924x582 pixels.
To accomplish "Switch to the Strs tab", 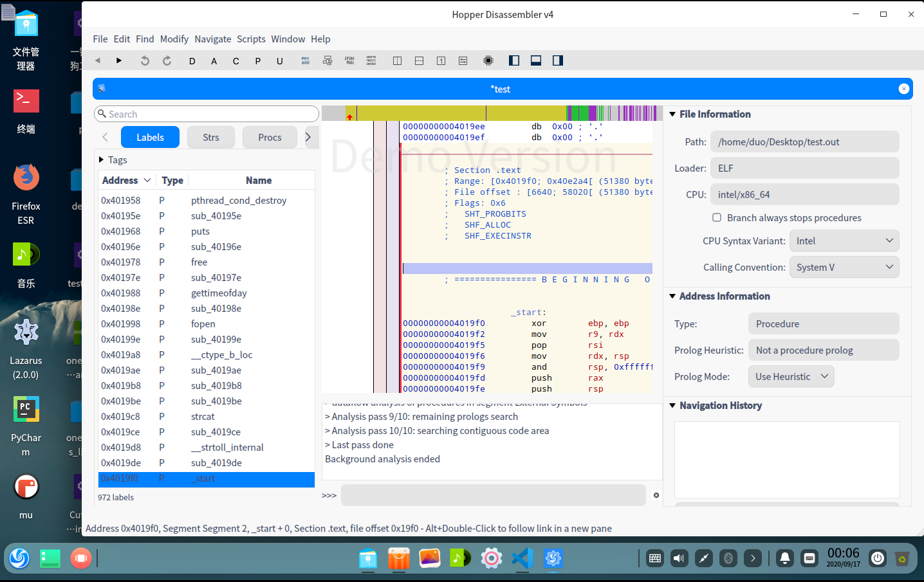I will (210, 138).
